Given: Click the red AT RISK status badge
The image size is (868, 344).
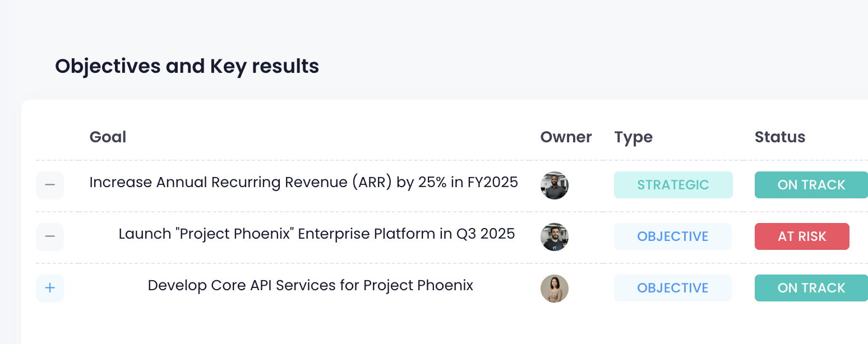Looking at the screenshot, I should tap(802, 236).
